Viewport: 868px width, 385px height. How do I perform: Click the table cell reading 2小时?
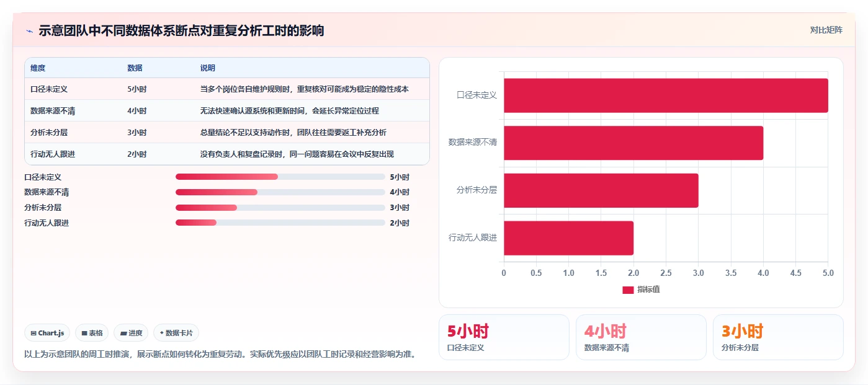pyautogui.click(x=136, y=154)
